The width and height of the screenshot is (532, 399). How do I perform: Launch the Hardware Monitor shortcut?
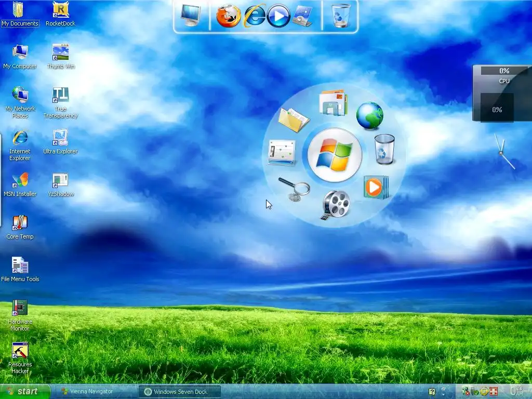coord(20,315)
